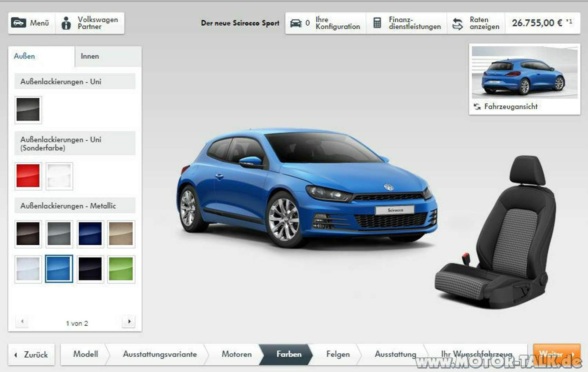Screen dimensions: 588x372
Task: Select the bright blue metallic swatch
Action: click(x=59, y=269)
